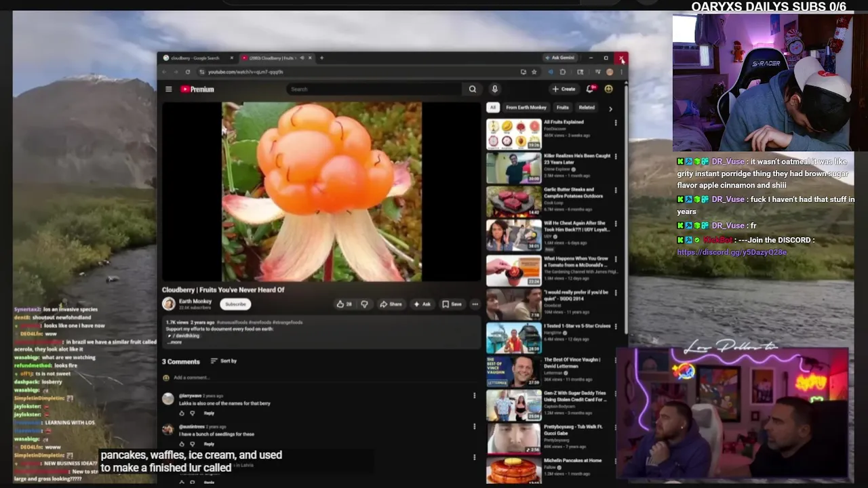Dislike the @austintrees comment
This screenshot has width=868, height=488.
click(x=192, y=444)
